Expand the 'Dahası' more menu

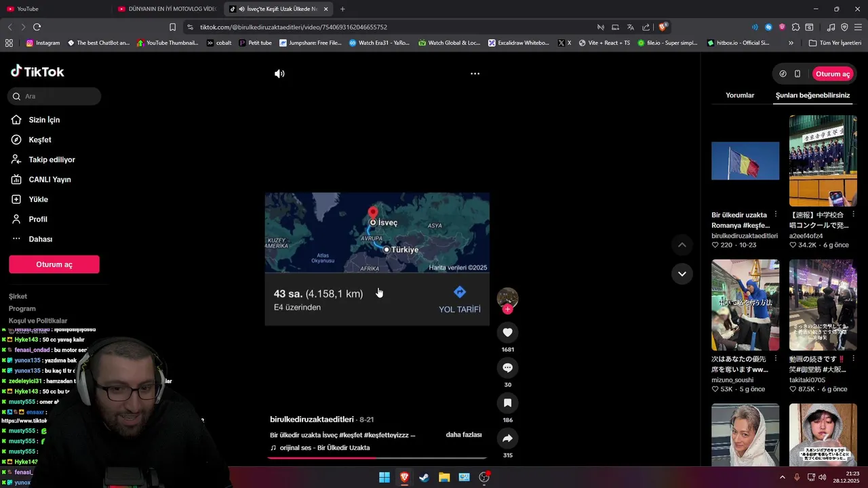tap(40, 239)
